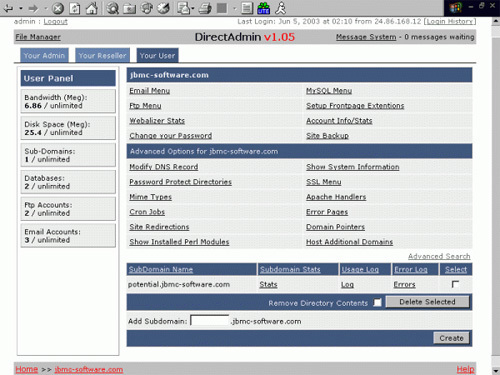Image resolution: width=500 pixels, height=375 pixels.
Task: Click the Stop loading icon
Action: tap(58, 8)
